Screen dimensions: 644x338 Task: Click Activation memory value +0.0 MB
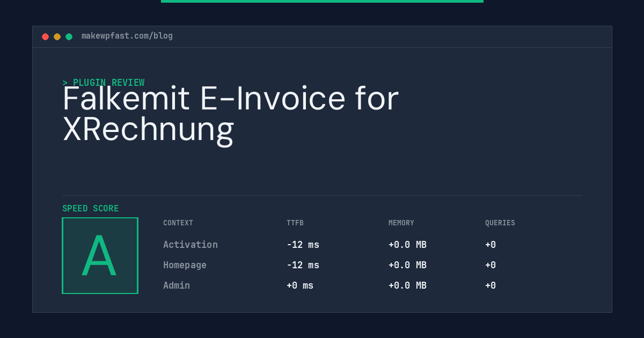point(407,245)
